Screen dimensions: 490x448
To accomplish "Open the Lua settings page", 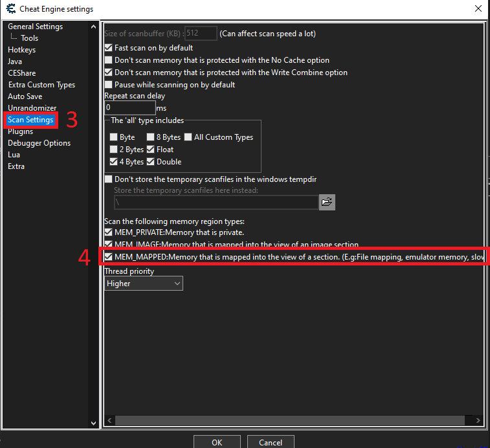I will pyautogui.click(x=14, y=155).
